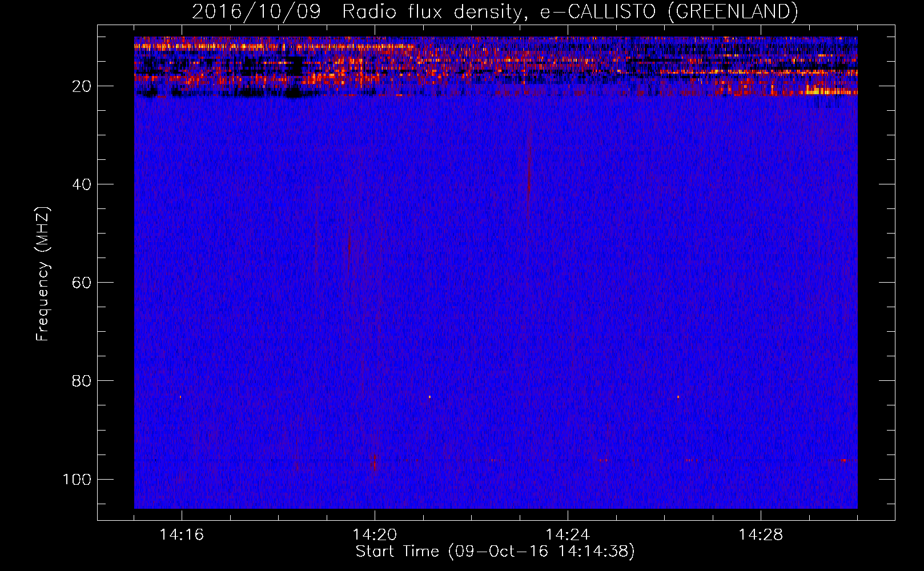
Task: Click the 20 MHz frequency tick label
Action: [82, 86]
